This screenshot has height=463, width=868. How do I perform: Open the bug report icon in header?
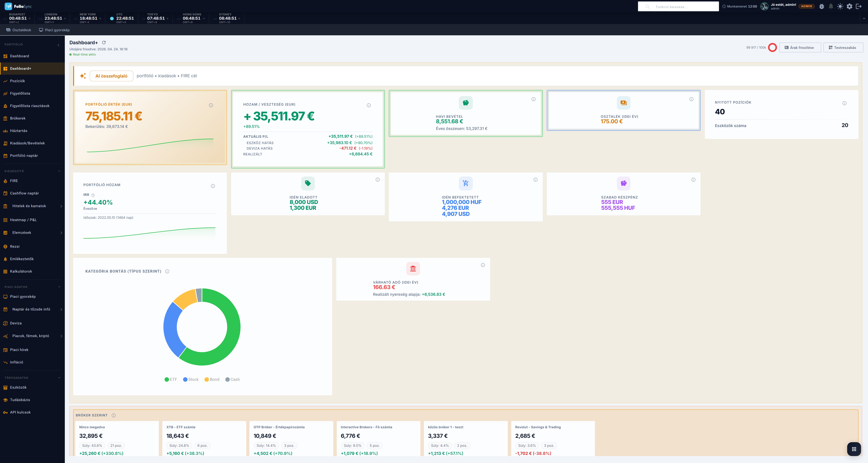[822, 6]
